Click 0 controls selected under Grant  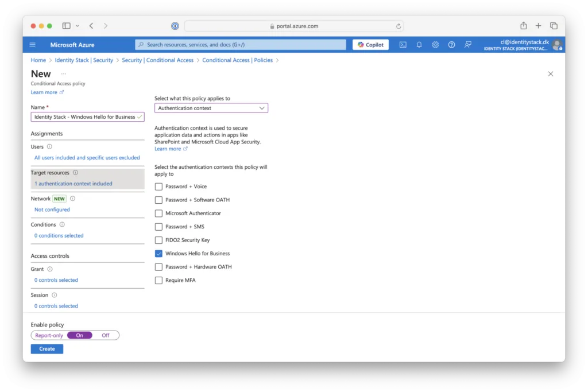(x=56, y=280)
